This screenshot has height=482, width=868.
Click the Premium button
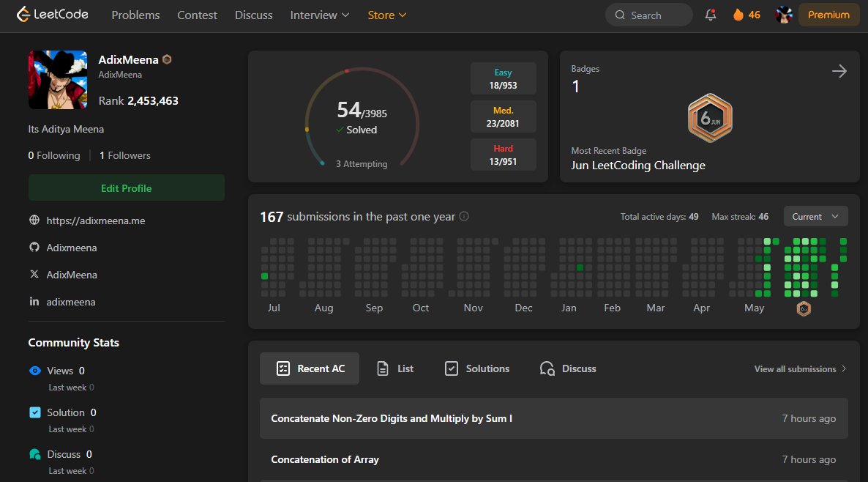coord(828,15)
